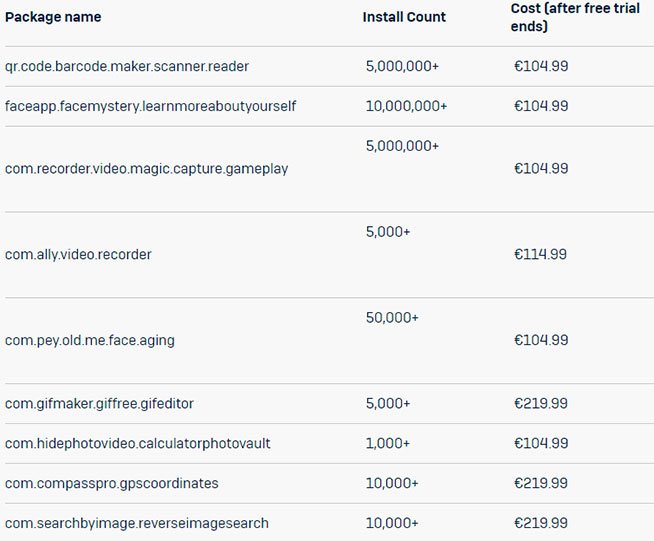
Task: Click the Package name column header
Action: coord(53,17)
